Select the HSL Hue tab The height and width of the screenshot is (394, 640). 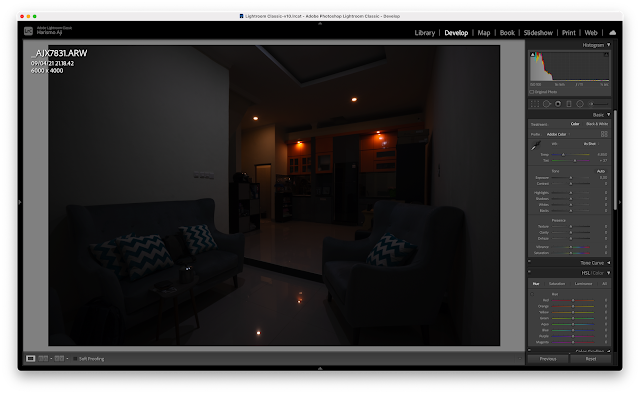tap(536, 284)
